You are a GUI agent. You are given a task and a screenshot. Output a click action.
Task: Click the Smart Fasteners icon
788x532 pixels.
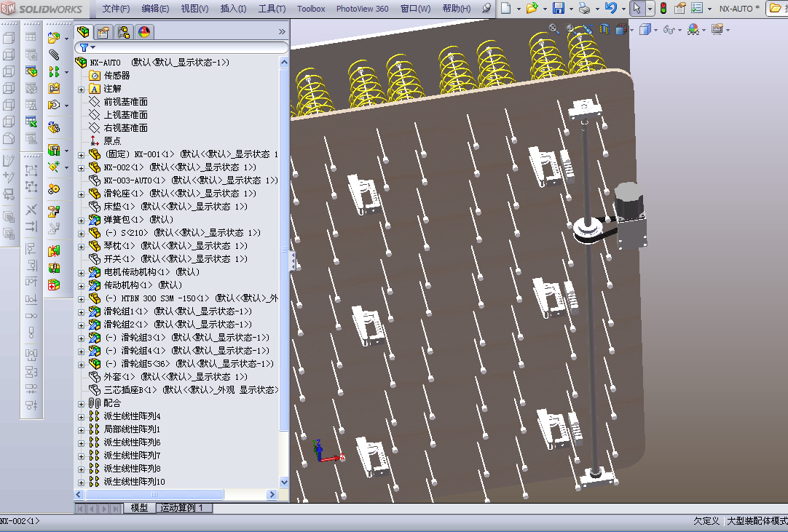[54, 88]
